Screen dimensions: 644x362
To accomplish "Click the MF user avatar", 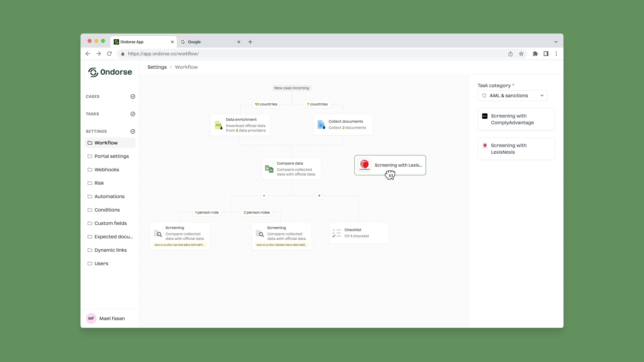I will click(91, 318).
